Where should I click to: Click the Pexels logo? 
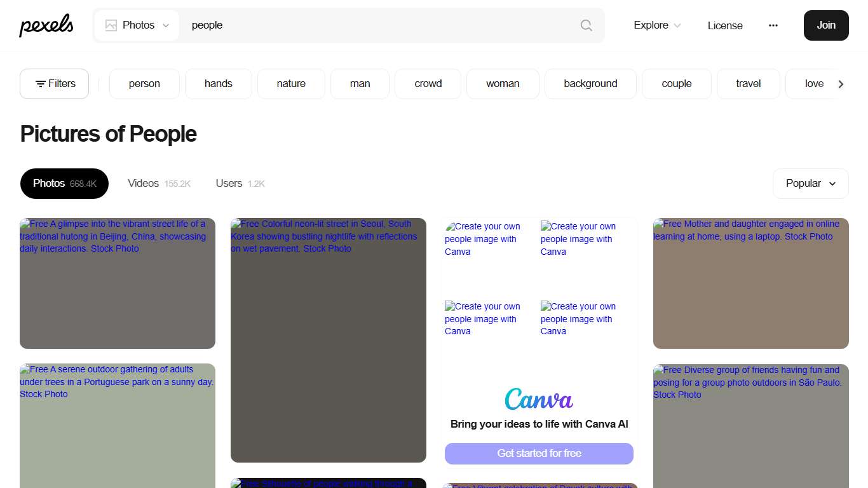click(x=46, y=25)
